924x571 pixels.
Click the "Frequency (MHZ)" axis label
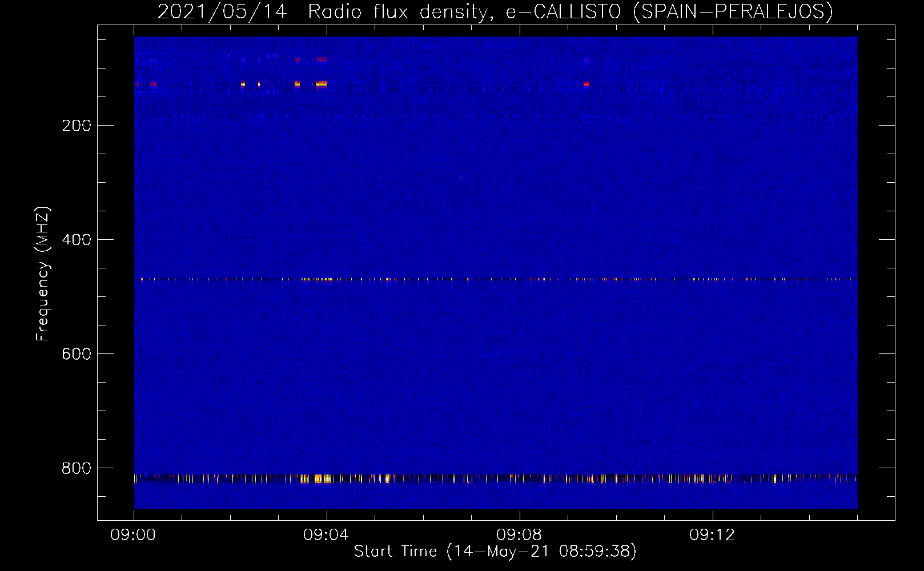tap(43, 274)
